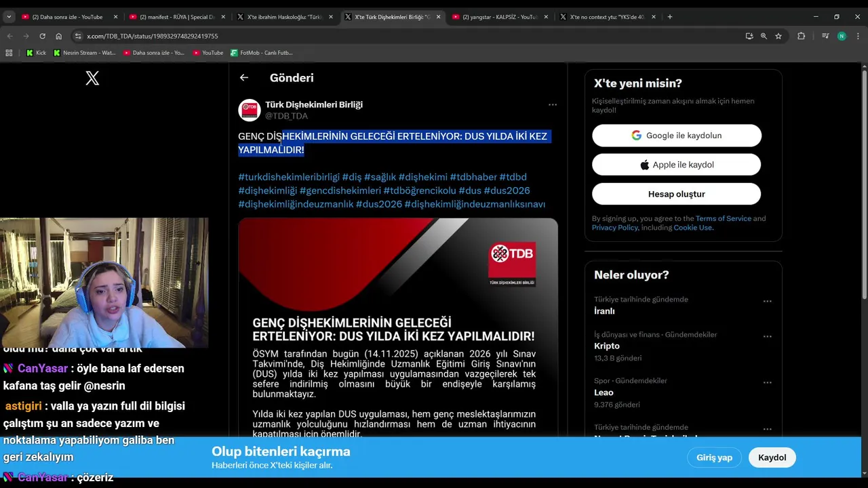This screenshot has height=488, width=868.
Task: Open the Chrome profile avatar
Action: 842,36
